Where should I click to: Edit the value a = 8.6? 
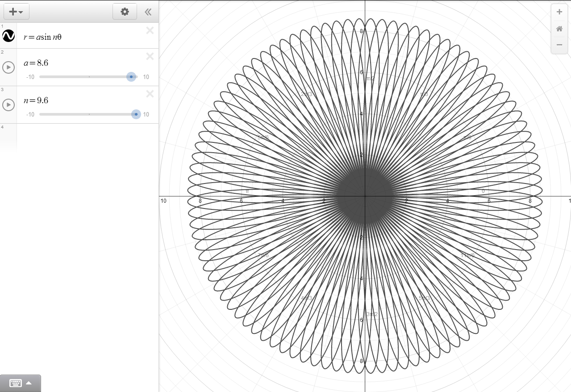36,63
